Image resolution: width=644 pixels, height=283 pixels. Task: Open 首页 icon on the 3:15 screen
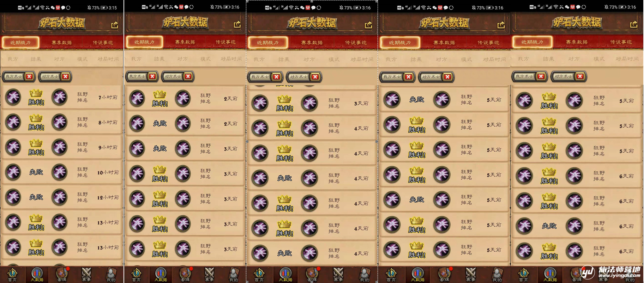point(12,275)
